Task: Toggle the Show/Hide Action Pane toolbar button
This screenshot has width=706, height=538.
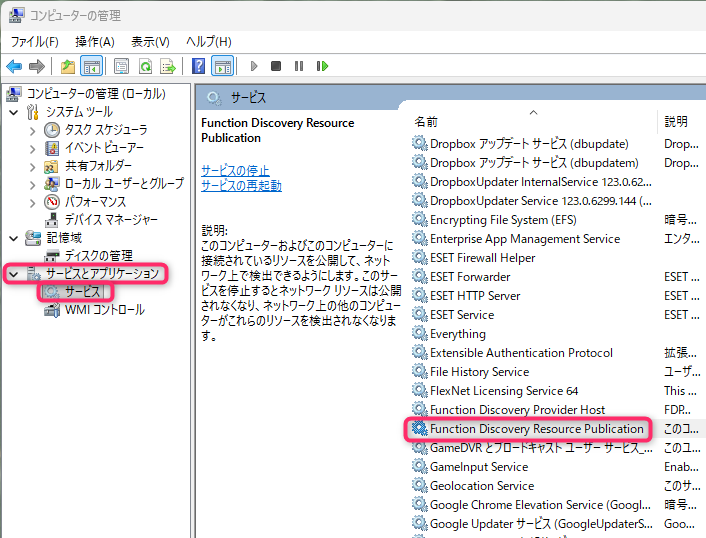Action: (223, 67)
